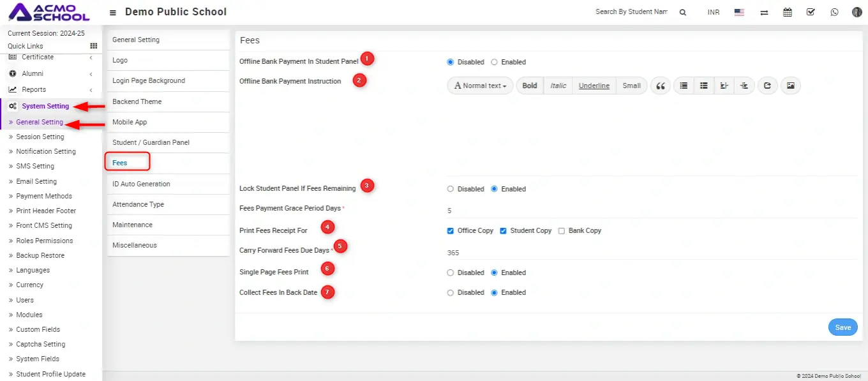The image size is (868, 381).
Task: Open the Maintenance settings tab
Action: coord(132,225)
